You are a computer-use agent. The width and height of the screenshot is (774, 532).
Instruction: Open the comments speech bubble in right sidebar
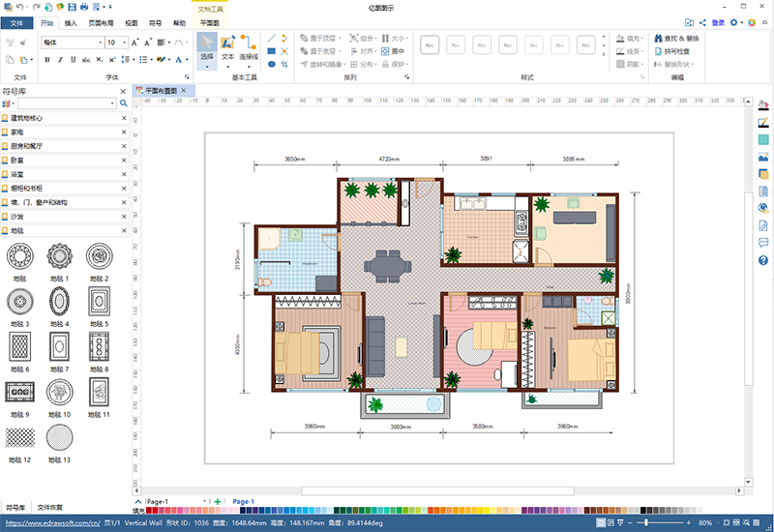point(763,243)
